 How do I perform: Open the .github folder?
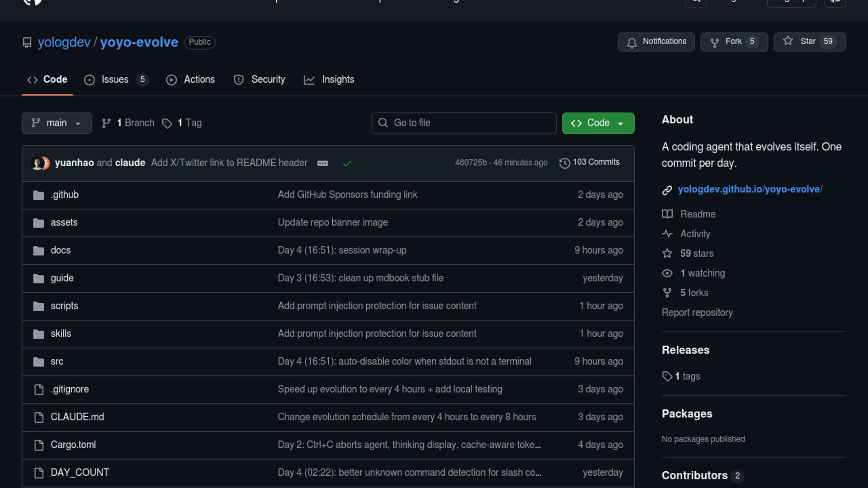click(x=65, y=195)
